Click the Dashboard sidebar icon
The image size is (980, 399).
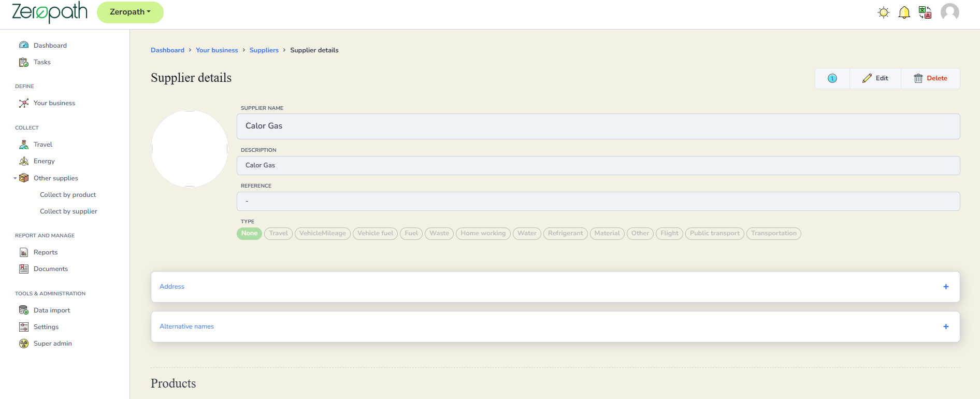click(24, 45)
